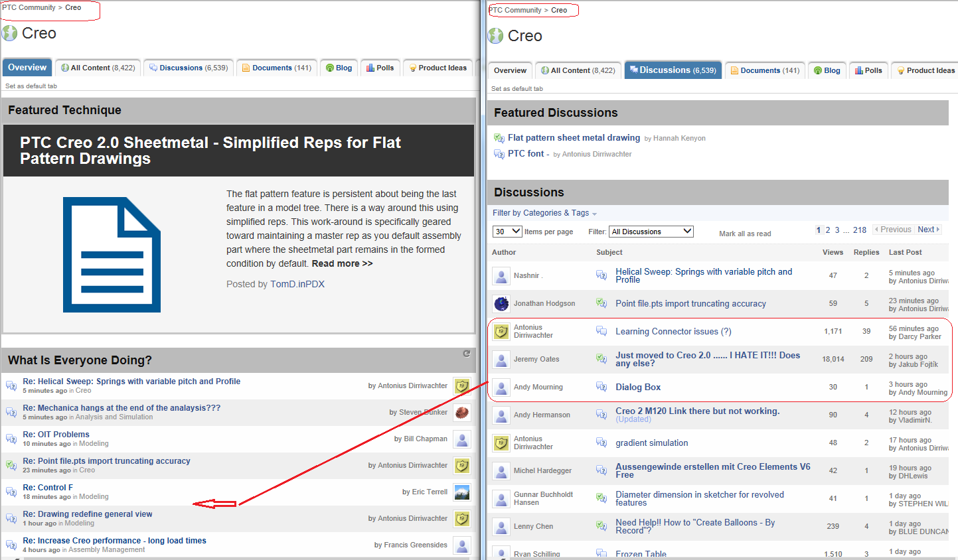Open the All Discussions filter dropdown
Viewport: 958px width, 560px height.
click(651, 232)
